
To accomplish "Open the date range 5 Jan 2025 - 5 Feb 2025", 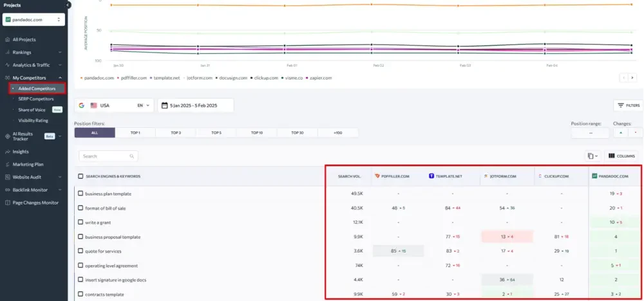I will tap(196, 105).
